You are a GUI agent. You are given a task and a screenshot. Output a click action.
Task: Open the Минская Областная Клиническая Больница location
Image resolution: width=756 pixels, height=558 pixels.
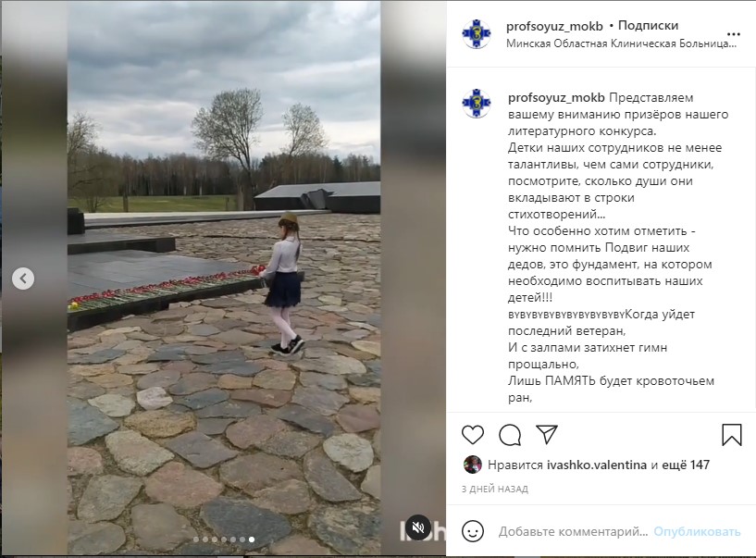(x=621, y=43)
